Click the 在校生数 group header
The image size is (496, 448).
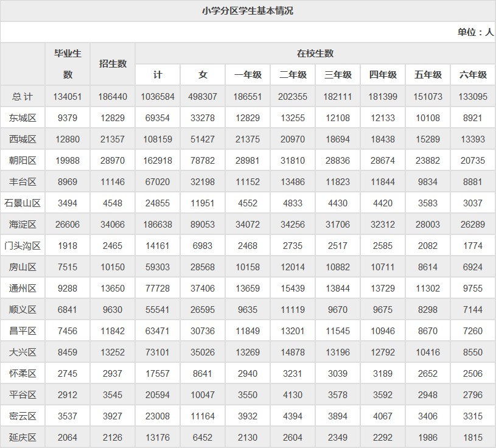tap(315, 54)
